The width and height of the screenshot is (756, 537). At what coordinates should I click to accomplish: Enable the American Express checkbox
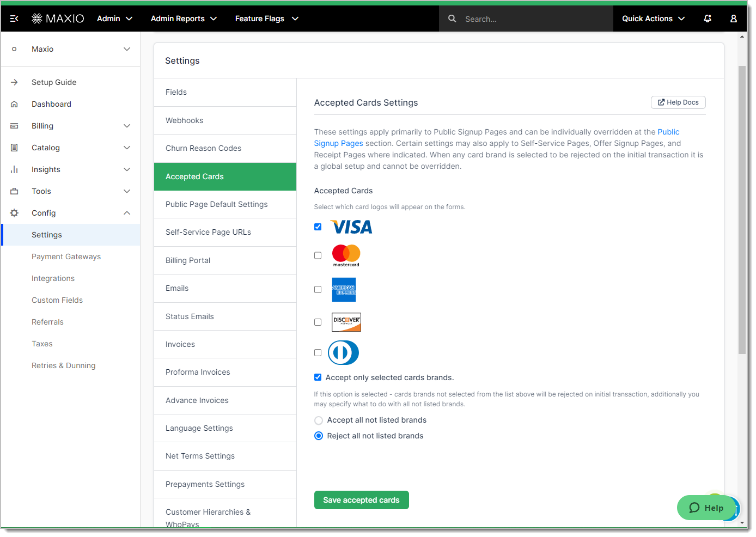pos(318,290)
